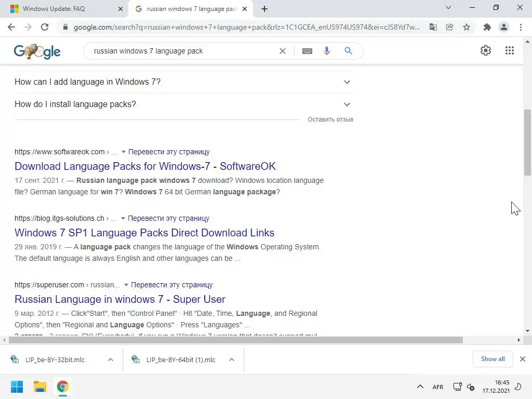
Task: Click the AFR language indicator
Action: [437, 387]
